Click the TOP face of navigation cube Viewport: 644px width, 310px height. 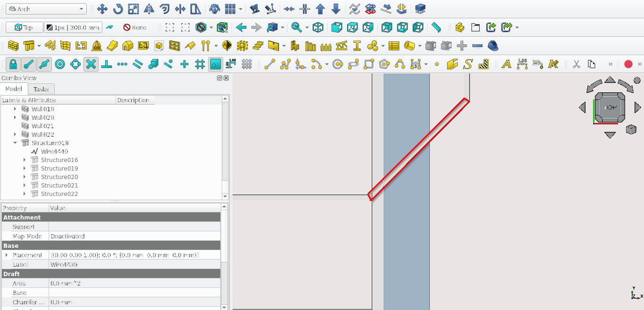click(x=610, y=107)
